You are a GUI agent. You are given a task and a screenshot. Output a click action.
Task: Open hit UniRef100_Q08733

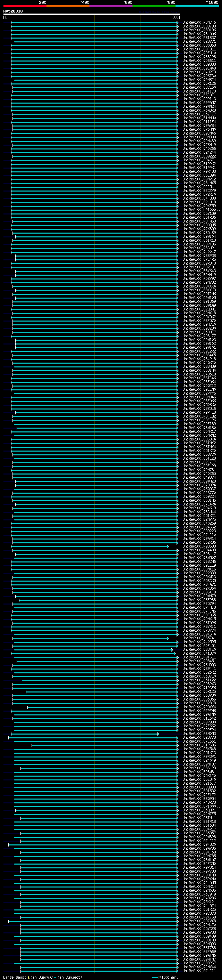pos(199,26)
